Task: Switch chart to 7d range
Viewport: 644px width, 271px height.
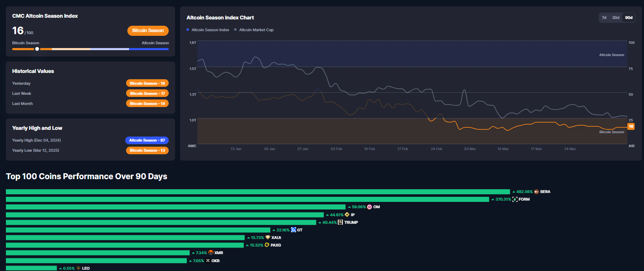Action: click(x=604, y=18)
